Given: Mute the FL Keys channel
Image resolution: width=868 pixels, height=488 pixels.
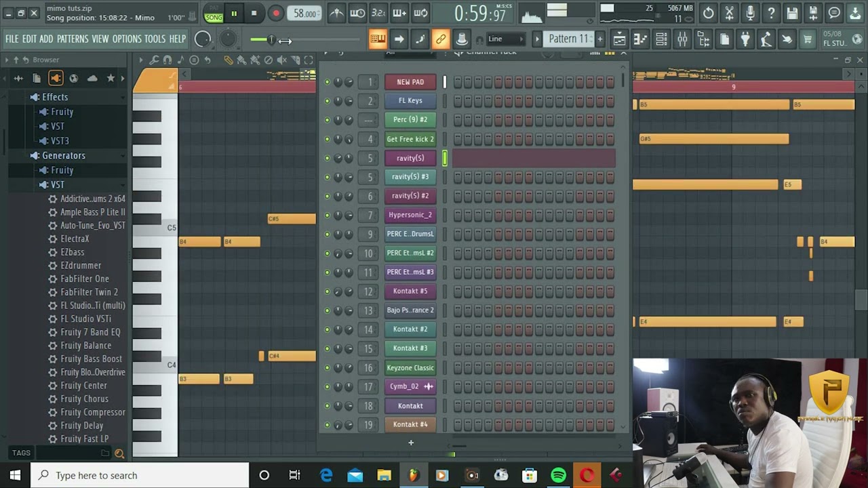Looking at the screenshot, I should pyautogui.click(x=327, y=101).
